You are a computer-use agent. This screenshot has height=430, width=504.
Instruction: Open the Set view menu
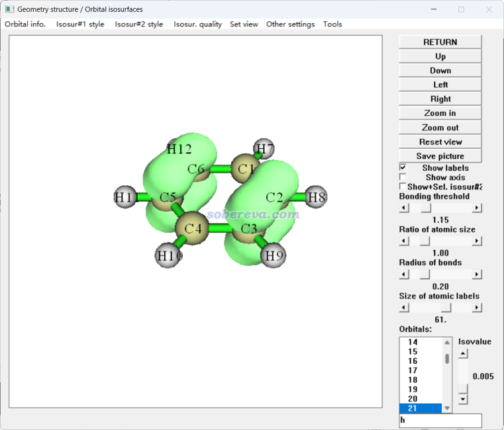(244, 24)
